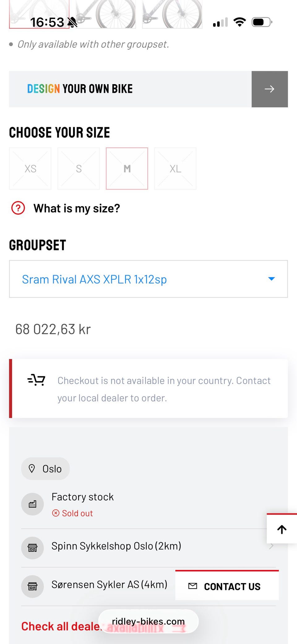The image size is (297, 644).
Task: Click the Contact Us button
Action: click(x=227, y=586)
